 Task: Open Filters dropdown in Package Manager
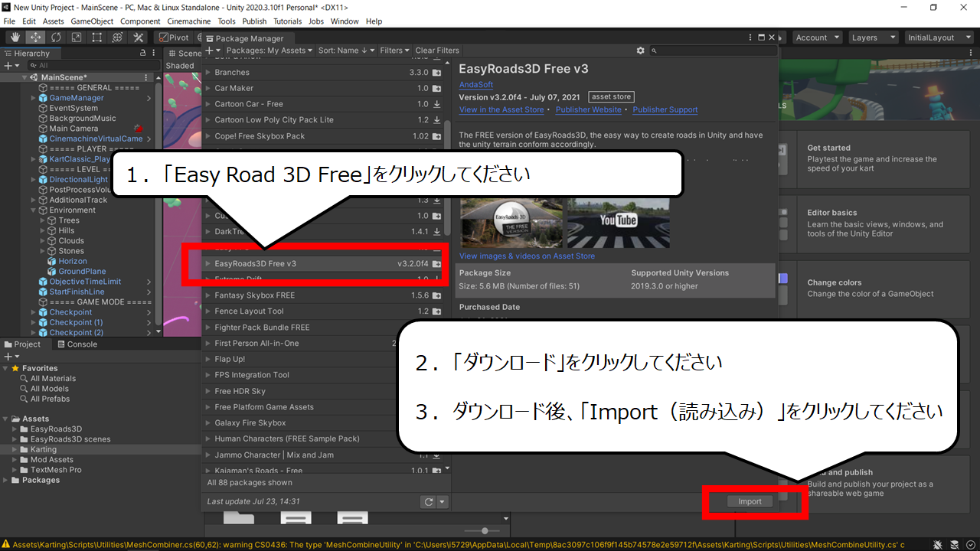(x=395, y=51)
